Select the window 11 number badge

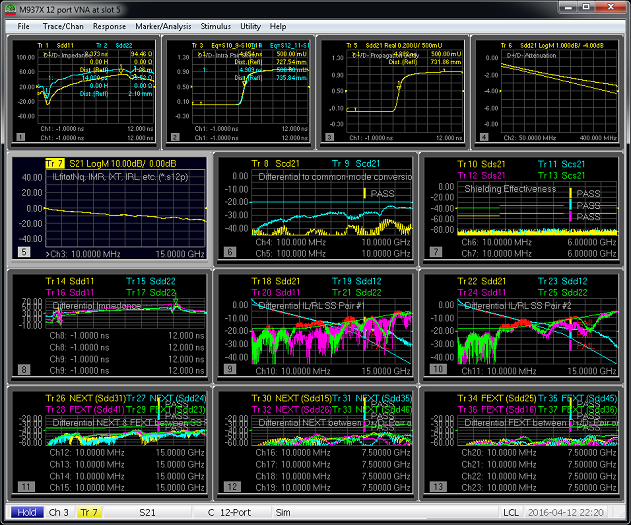tap(17, 486)
